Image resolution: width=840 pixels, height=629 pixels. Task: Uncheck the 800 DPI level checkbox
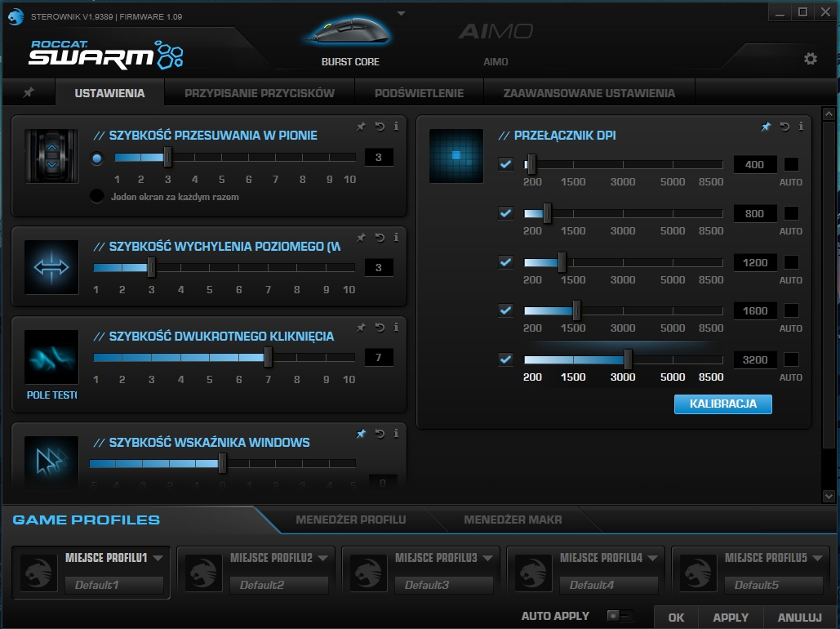tap(505, 213)
